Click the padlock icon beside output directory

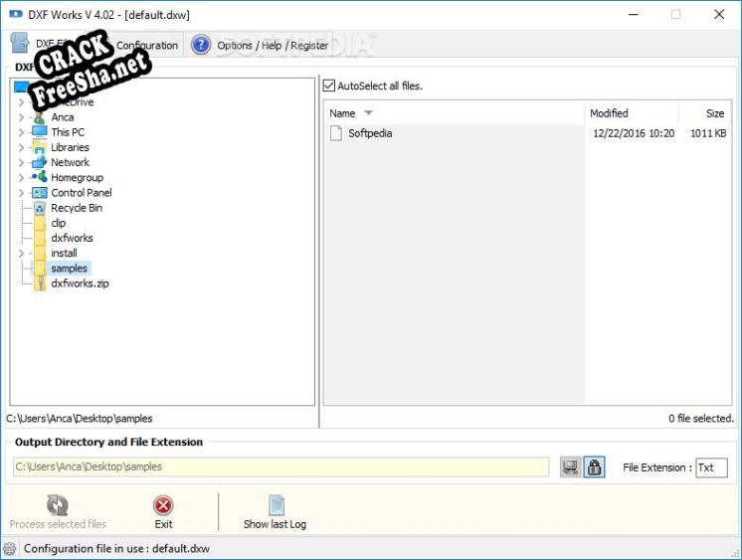pyautogui.click(x=595, y=467)
